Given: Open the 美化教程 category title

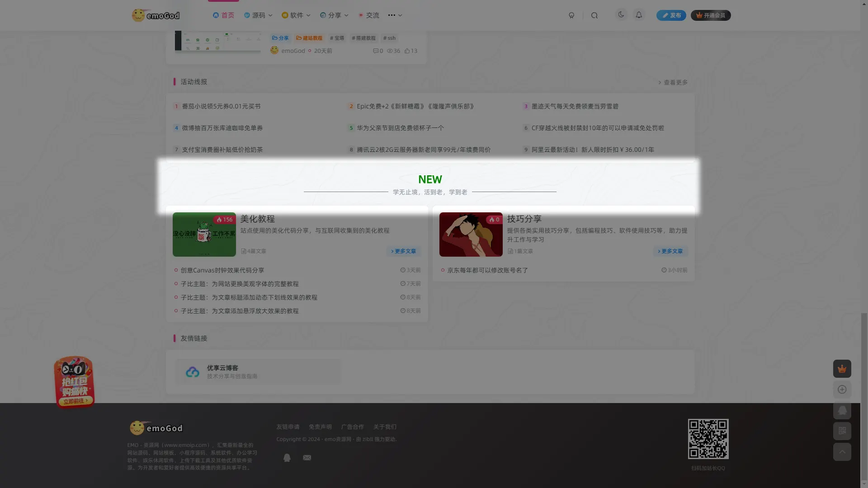Looking at the screenshot, I should click(x=258, y=219).
